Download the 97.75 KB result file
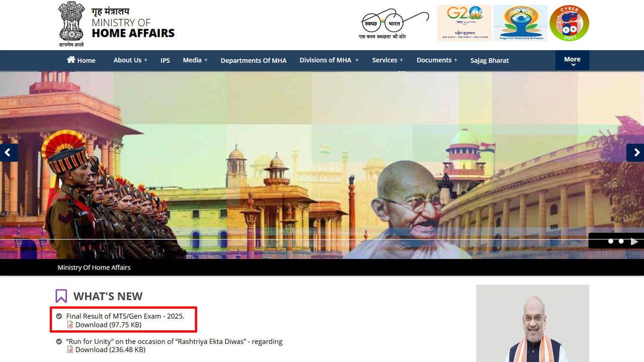Screen dimensions: 644x362 (x=108, y=325)
